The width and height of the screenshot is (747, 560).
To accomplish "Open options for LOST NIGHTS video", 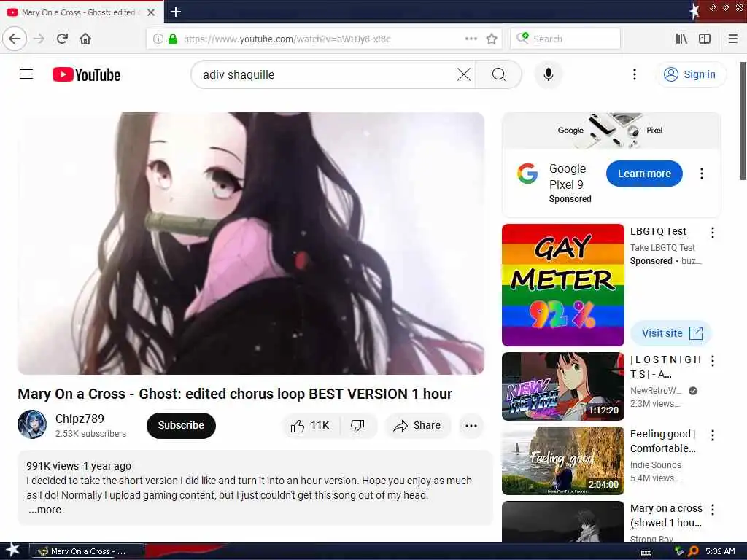I will tap(712, 361).
